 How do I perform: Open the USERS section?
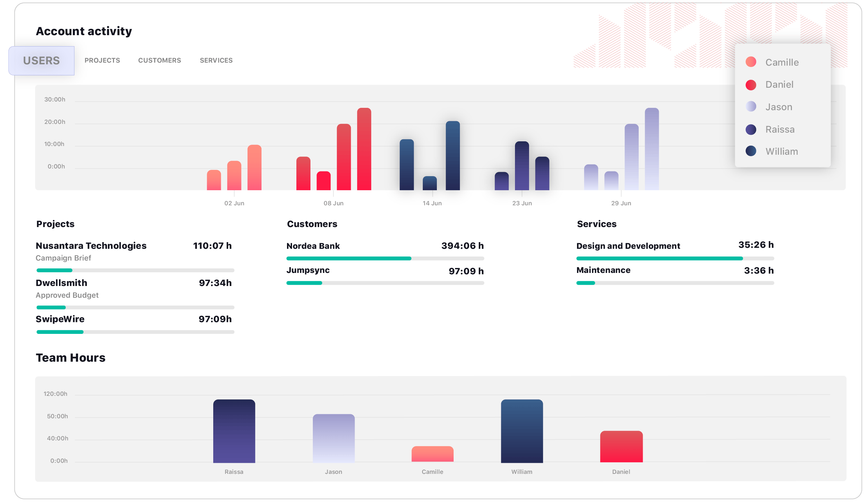point(41,59)
